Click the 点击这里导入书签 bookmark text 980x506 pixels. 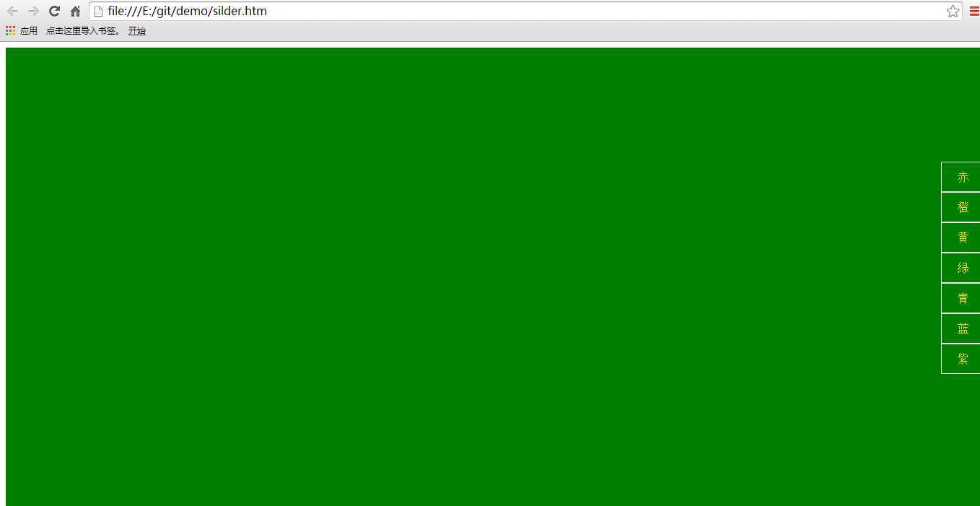pyautogui.click(x=83, y=31)
